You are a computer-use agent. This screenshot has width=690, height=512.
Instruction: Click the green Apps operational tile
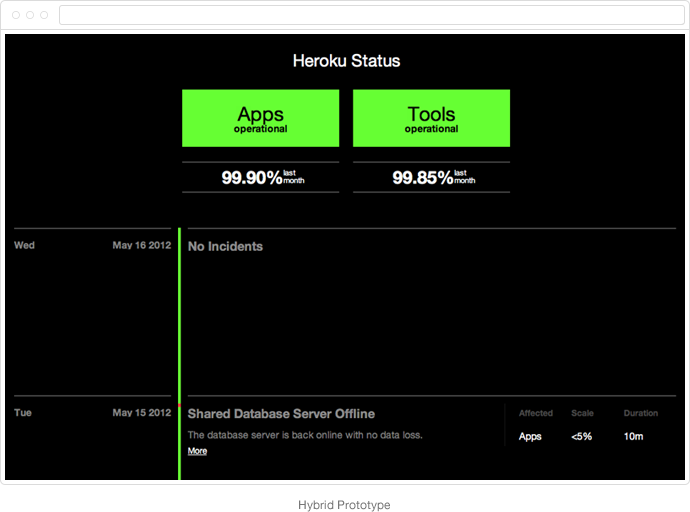tap(260, 118)
